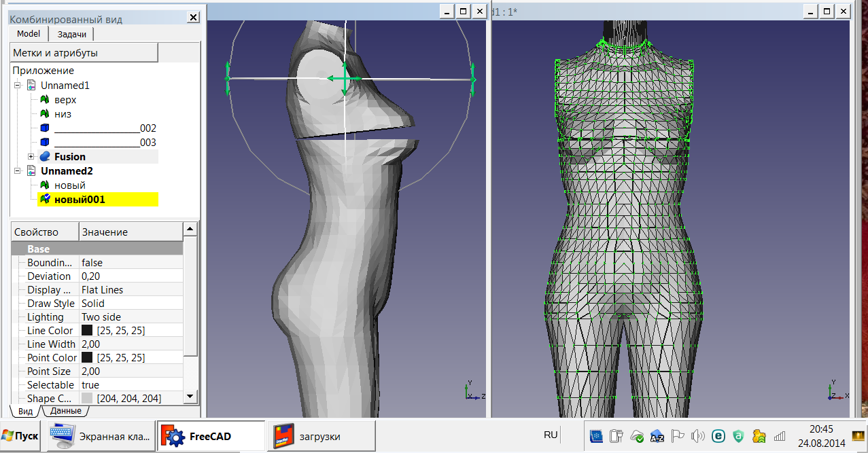Minimize the right 3D view window
Image resolution: width=868 pixels, height=453 pixels.
[810, 11]
